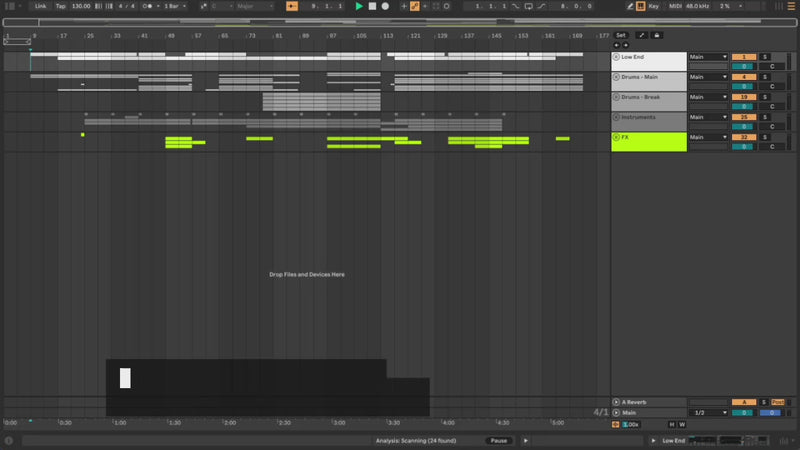This screenshot has height=450, width=800.
Task: Mute Low End via track activator 1
Action: pyautogui.click(x=743, y=57)
